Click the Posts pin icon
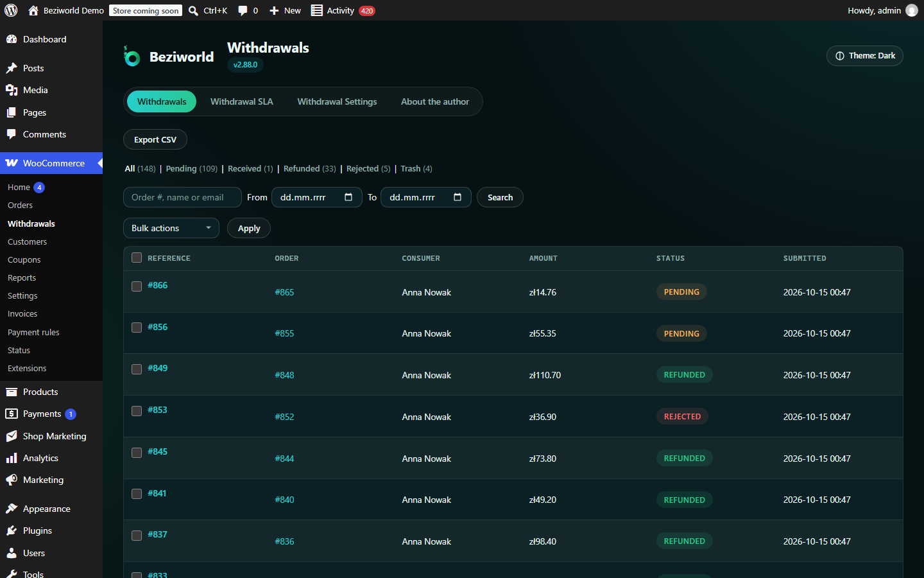This screenshot has width=924, height=578. (x=12, y=68)
